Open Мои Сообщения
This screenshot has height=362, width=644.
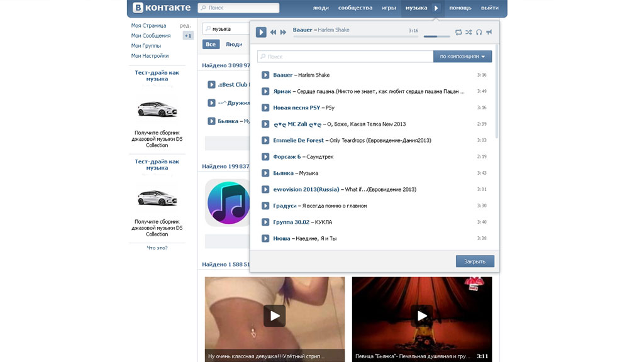(x=151, y=36)
